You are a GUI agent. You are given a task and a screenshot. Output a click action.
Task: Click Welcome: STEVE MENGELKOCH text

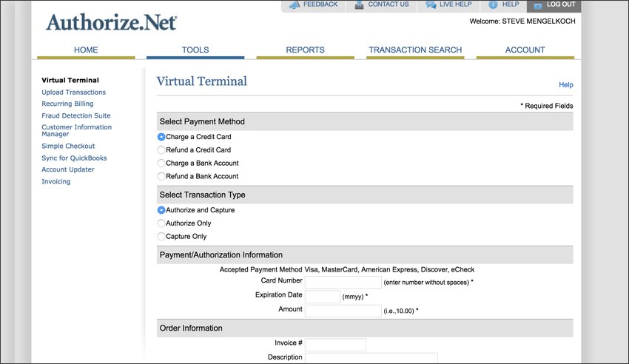click(522, 21)
